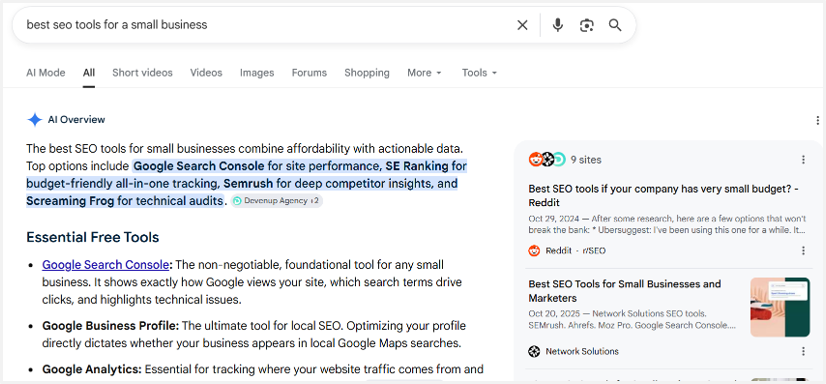Open the Reddit small budget SEO tools result
The height and width of the screenshot is (384, 826).
[663, 195]
